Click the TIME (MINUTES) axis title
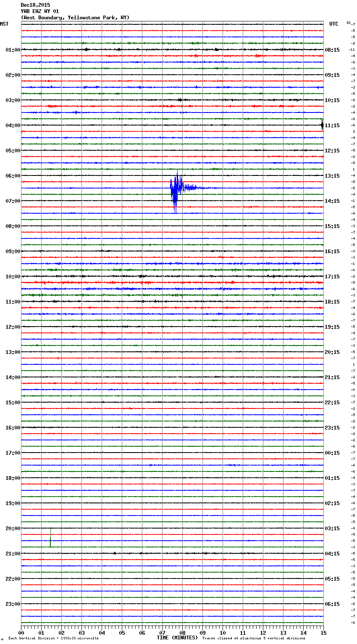 click(x=177, y=638)
